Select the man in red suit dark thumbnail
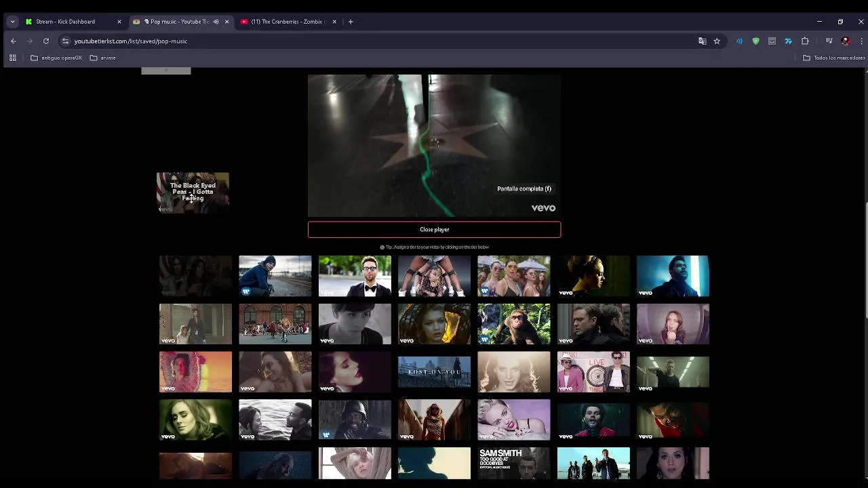The image size is (868, 488). tap(593, 420)
